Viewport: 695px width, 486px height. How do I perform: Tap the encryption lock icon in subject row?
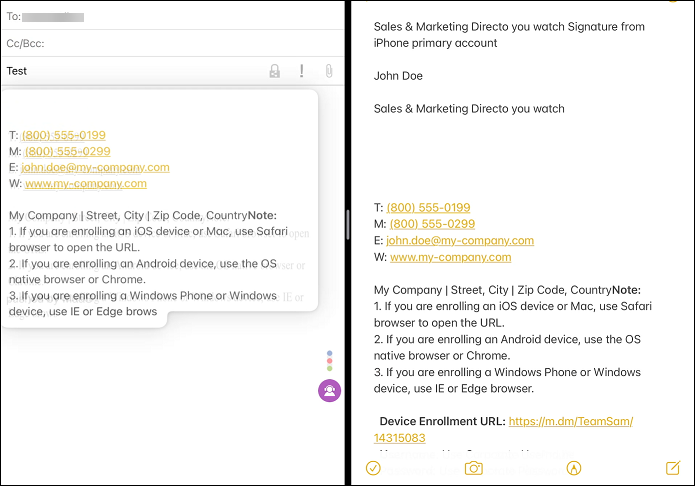pyautogui.click(x=274, y=71)
